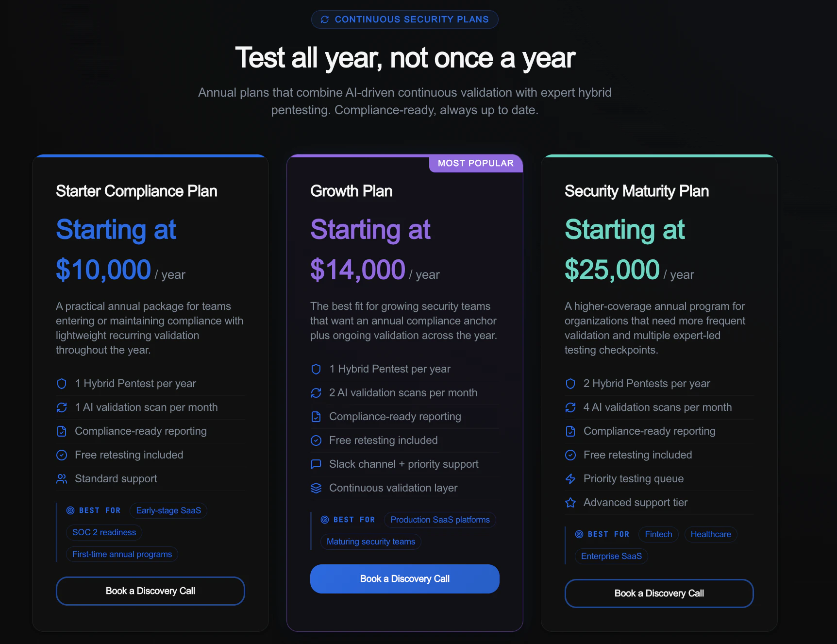
Task: Click the shield icon beside Starter's Hybrid Pentest
Action: click(x=62, y=384)
